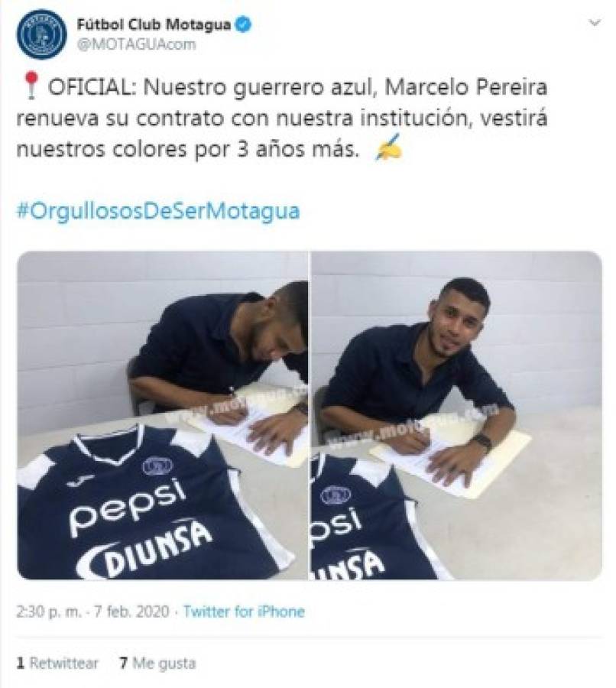Click the @MOTAGUAcom handle

click(137, 44)
